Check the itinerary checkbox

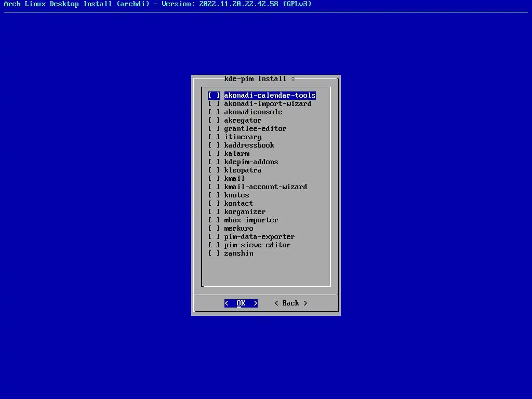point(214,137)
